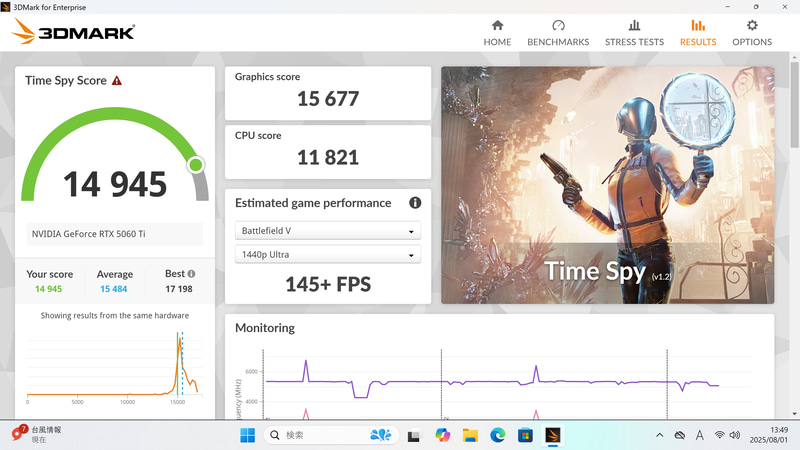Click the Estimated game performance info icon
This screenshot has height=450, width=800.
[x=415, y=203]
